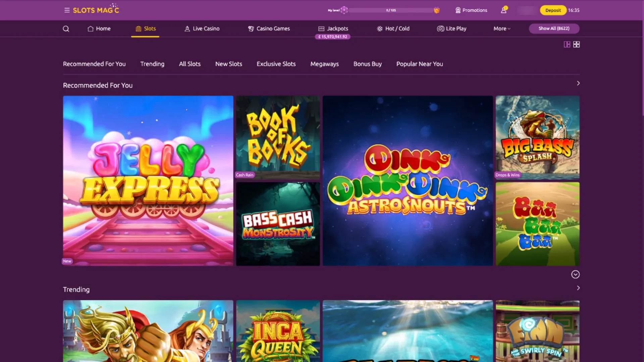Click the Slots machine icon

click(x=139, y=28)
